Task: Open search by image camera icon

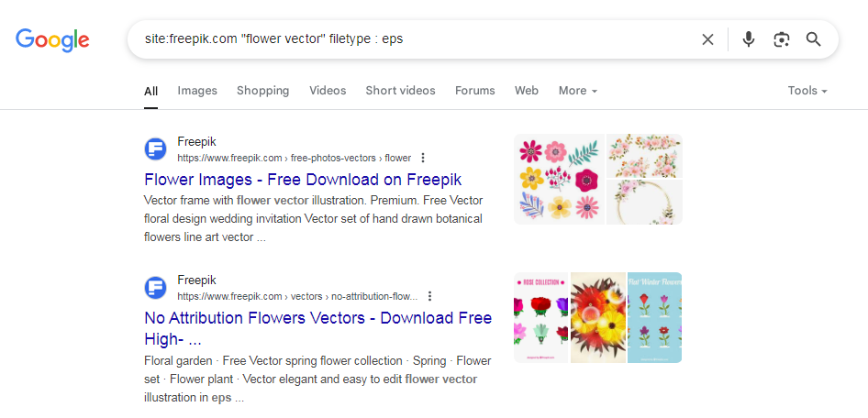Action: pos(781,39)
